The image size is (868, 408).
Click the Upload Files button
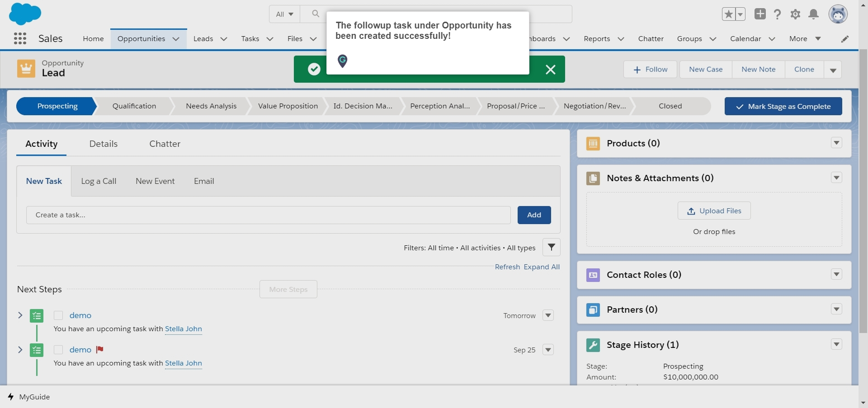click(714, 211)
